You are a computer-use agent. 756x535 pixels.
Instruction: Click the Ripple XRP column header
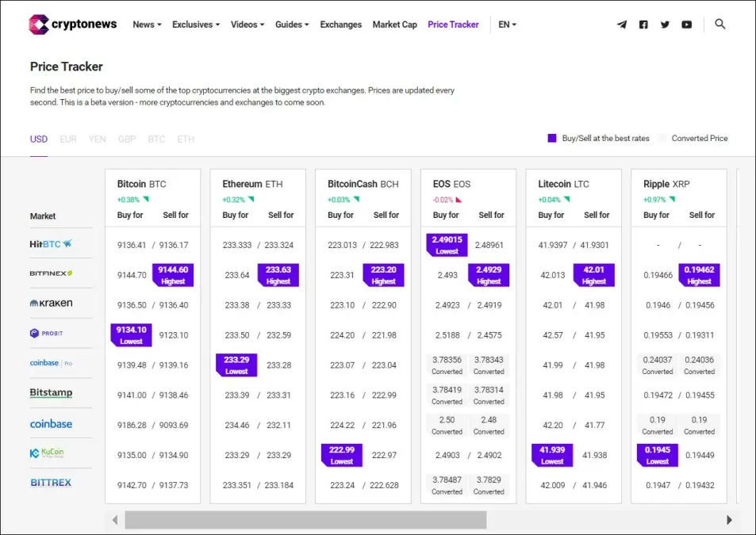pyautogui.click(x=666, y=184)
